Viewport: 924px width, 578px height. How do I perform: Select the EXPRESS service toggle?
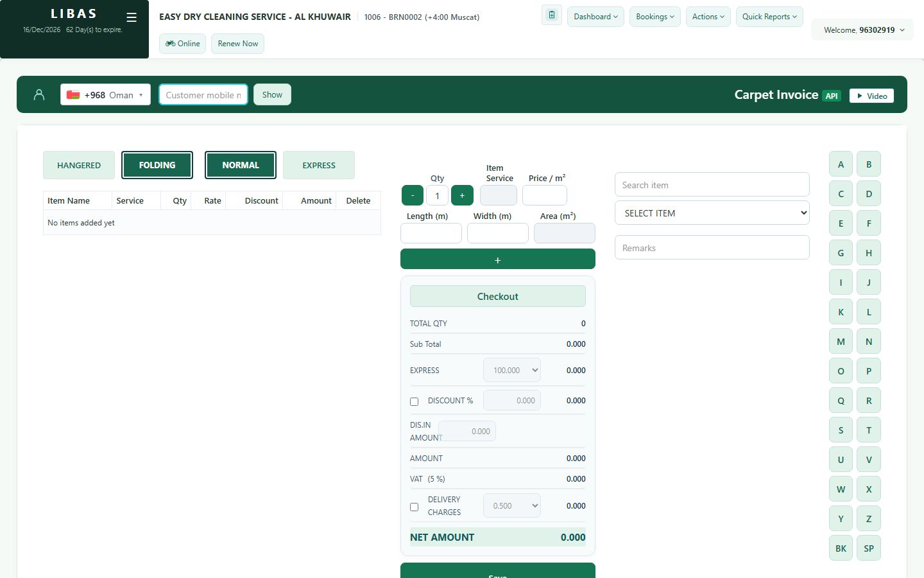pyautogui.click(x=319, y=165)
